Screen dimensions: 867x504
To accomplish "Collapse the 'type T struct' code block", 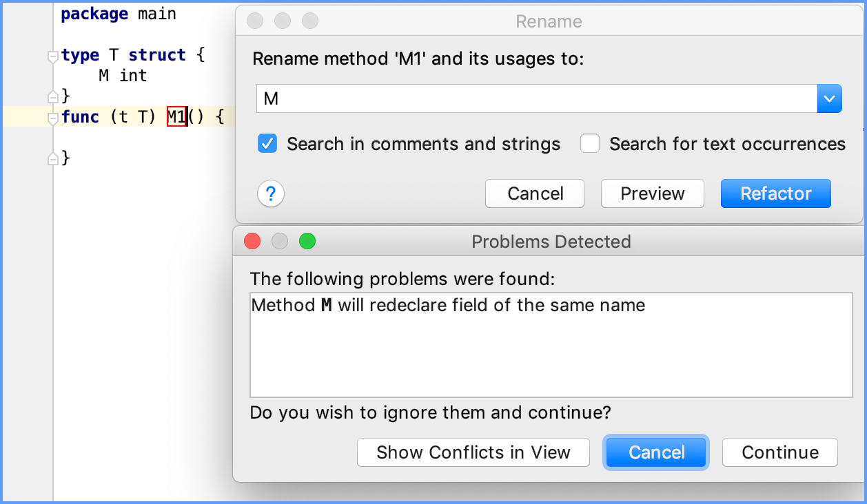I will [x=52, y=56].
